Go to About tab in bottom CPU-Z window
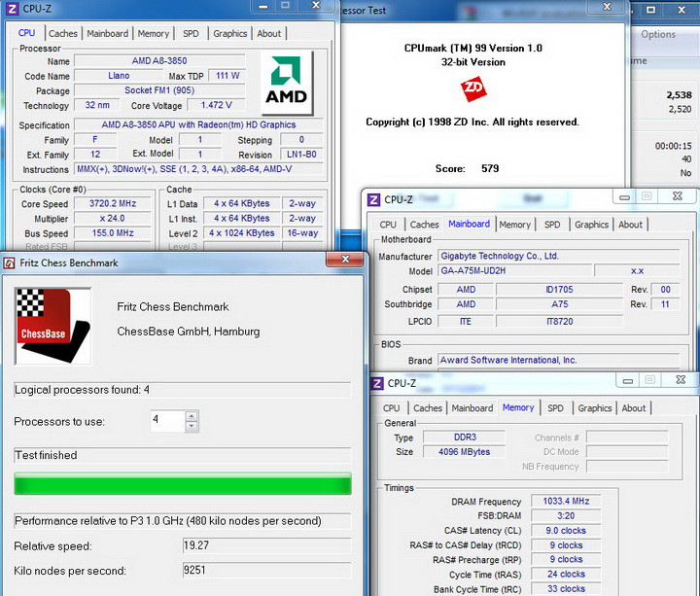This screenshot has height=596, width=700. (x=634, y=408)
